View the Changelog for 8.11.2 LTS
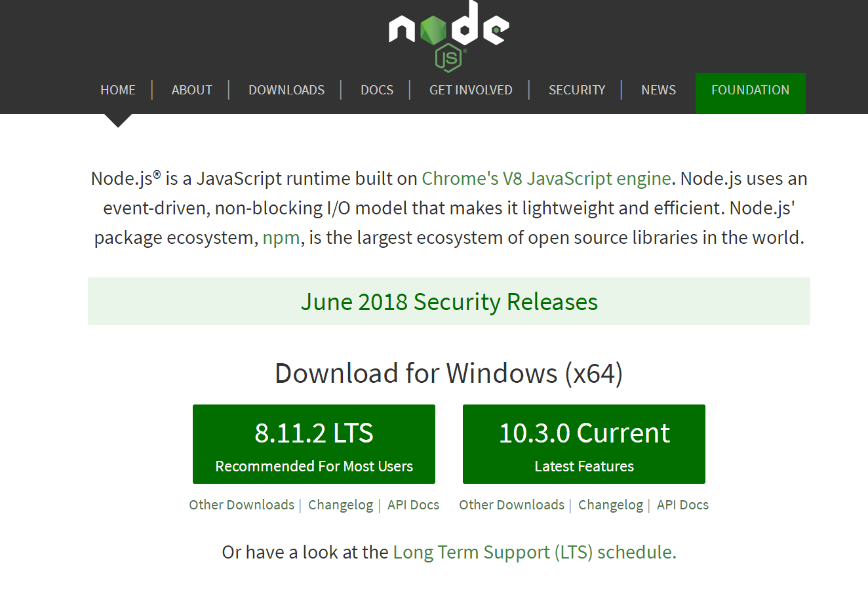The width and height of the screenshot is (868, 590). click(x=340, y=505)
